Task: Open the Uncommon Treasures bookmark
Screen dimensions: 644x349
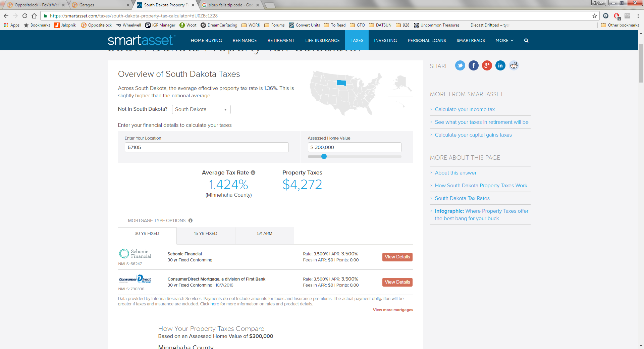Action: click(436, 25)
